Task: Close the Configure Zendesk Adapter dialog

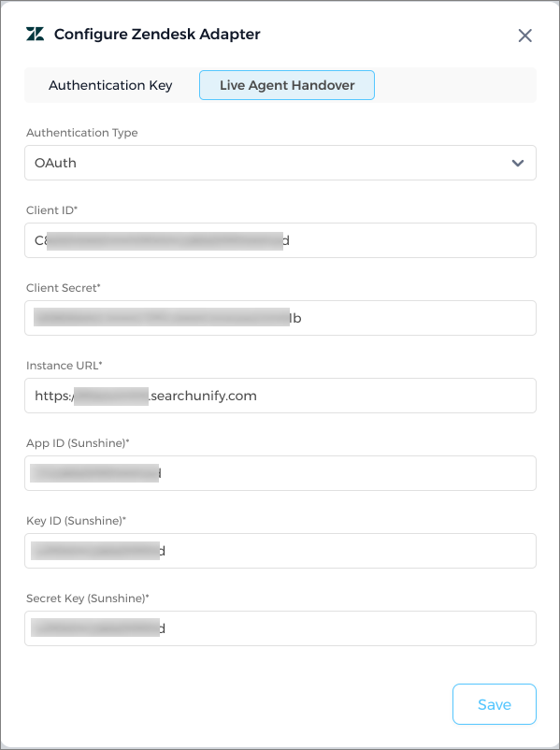Action: pyautogui.click(x=524, y=36)
